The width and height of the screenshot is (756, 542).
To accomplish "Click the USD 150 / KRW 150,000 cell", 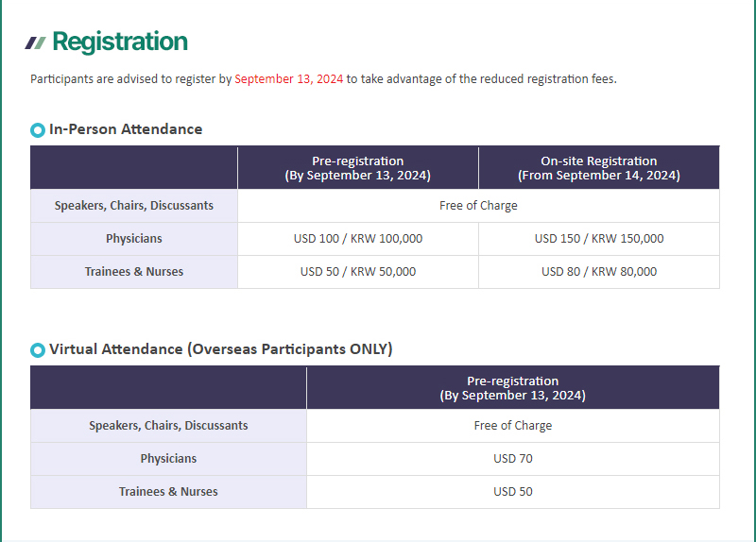I will point(599,239).
